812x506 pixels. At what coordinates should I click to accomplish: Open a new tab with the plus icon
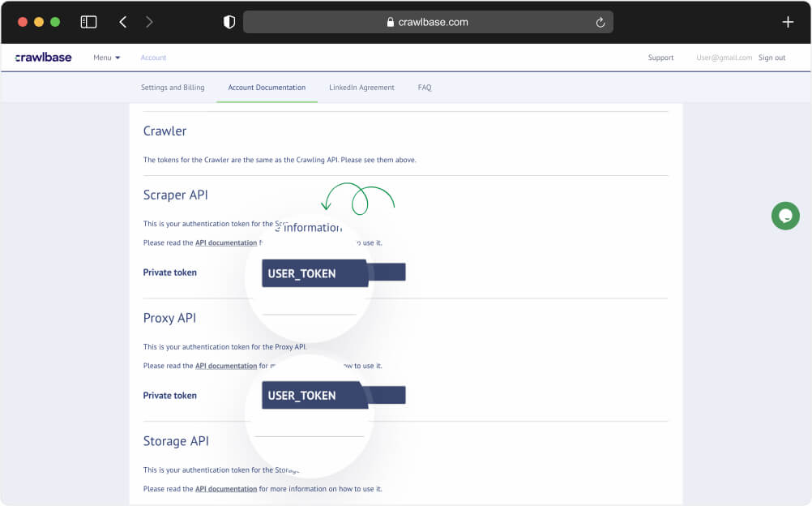tap(787, 22)
